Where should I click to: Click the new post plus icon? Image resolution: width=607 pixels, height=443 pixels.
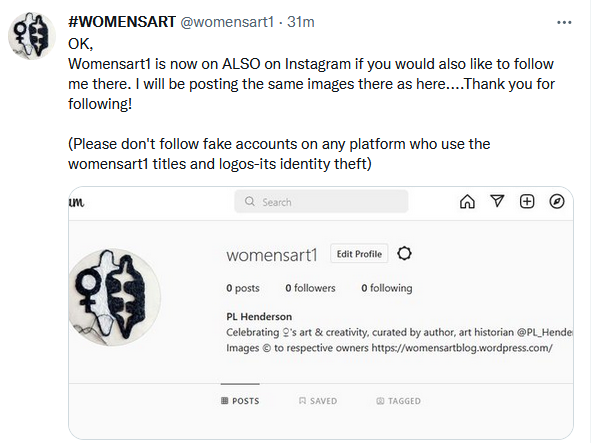pyautogui.click(x=527, y=201)
